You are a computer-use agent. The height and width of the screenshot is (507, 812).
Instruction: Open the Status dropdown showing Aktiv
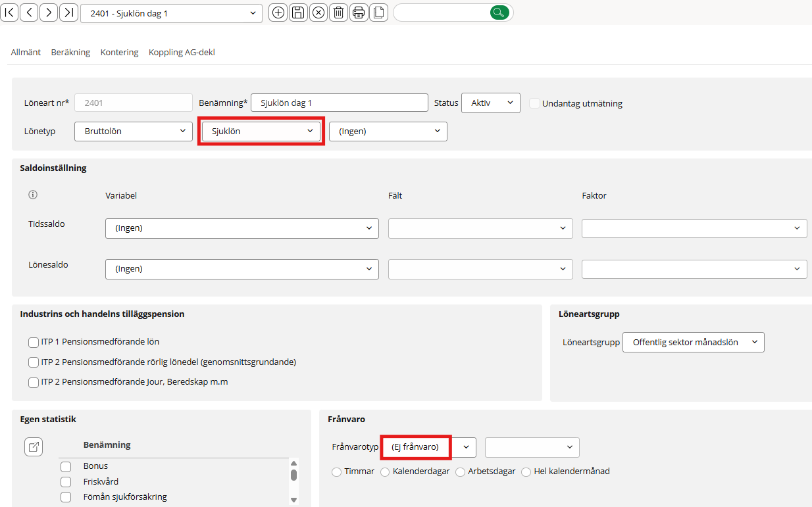pos(490,103)
